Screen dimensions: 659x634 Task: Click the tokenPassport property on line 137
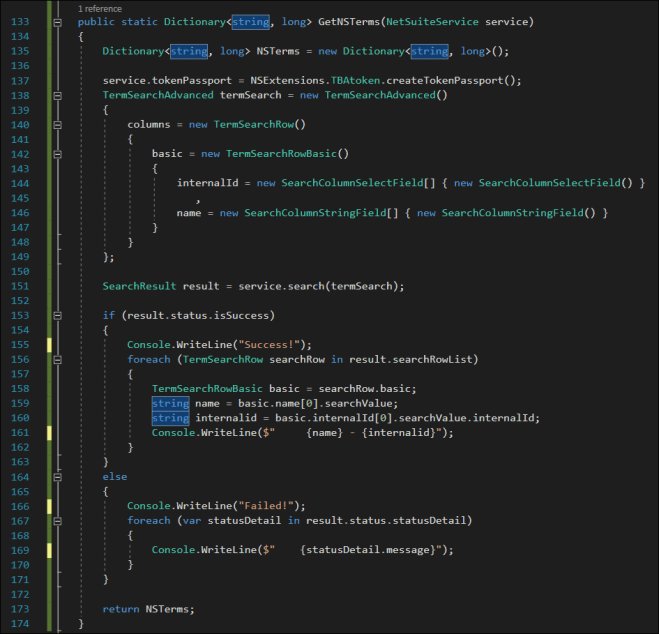(192, 80)
